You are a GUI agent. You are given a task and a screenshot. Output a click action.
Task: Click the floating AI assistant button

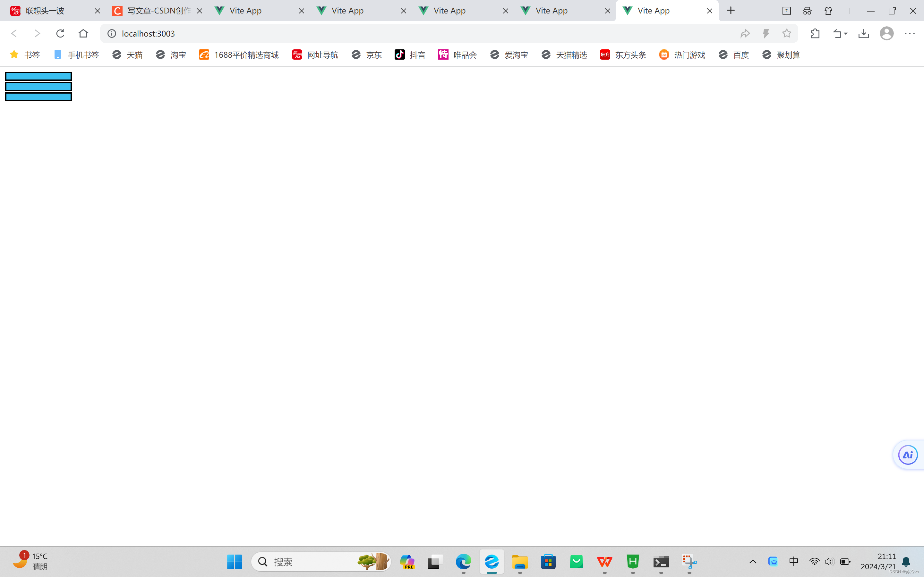point(908,455)
